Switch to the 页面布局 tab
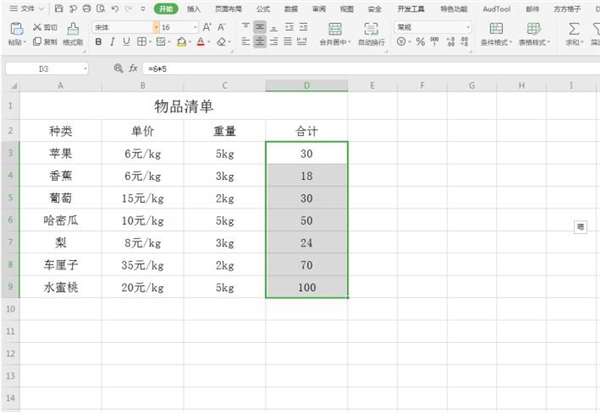 (228, 9)
